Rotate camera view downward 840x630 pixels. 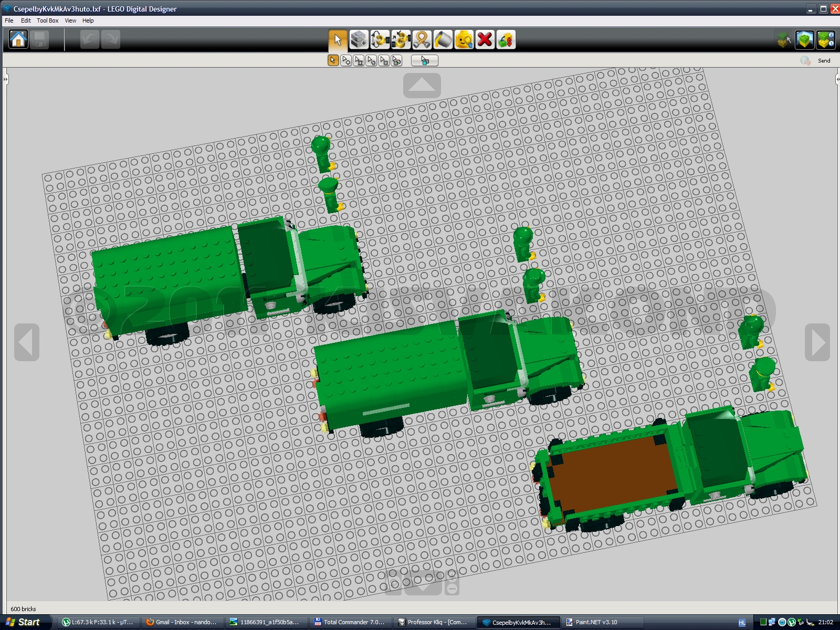(422, 583)
